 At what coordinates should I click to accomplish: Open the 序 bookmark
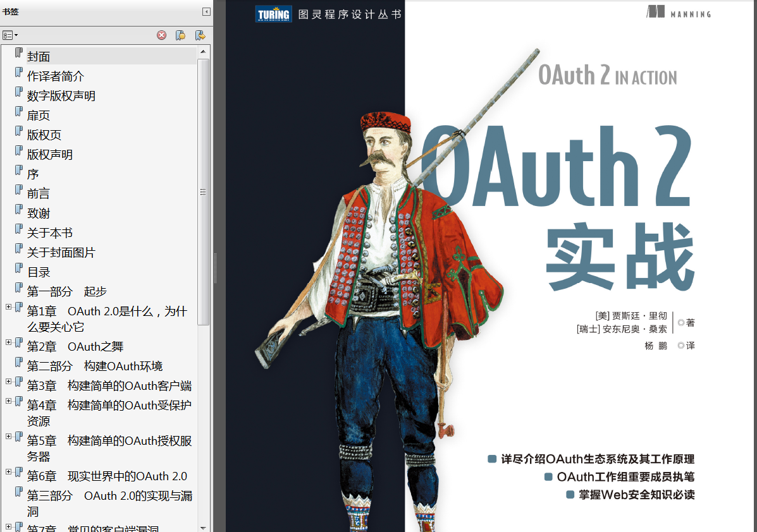click(33, 174)
